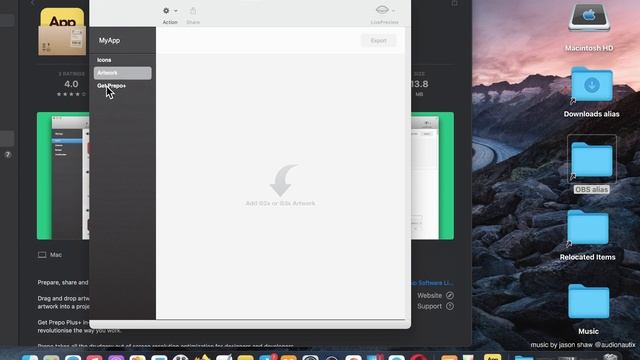Click the compass icon next to Website
Image resolution: width=640 pixels, height=360 pixels.
pyautogui.click(x=450, y=295)
